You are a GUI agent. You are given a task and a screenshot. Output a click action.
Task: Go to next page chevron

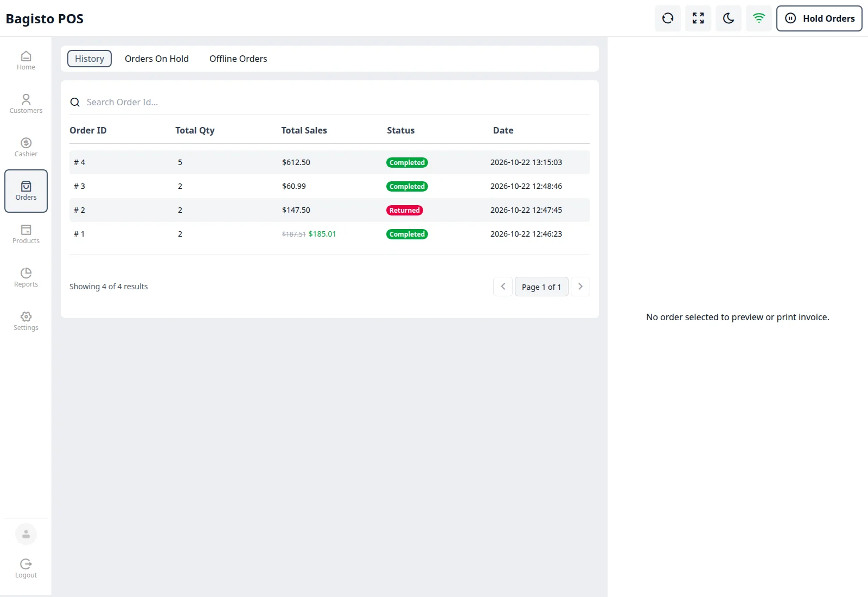point(580,287)
